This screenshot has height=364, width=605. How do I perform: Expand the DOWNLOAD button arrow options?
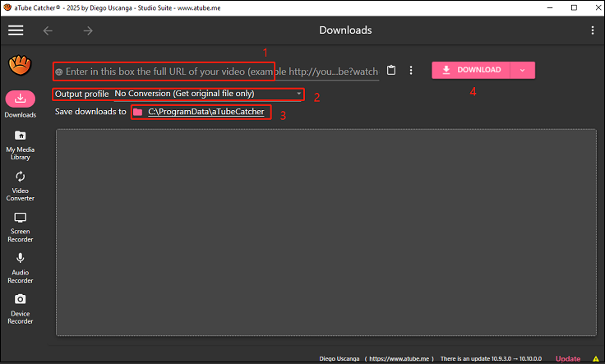point(523,70)
